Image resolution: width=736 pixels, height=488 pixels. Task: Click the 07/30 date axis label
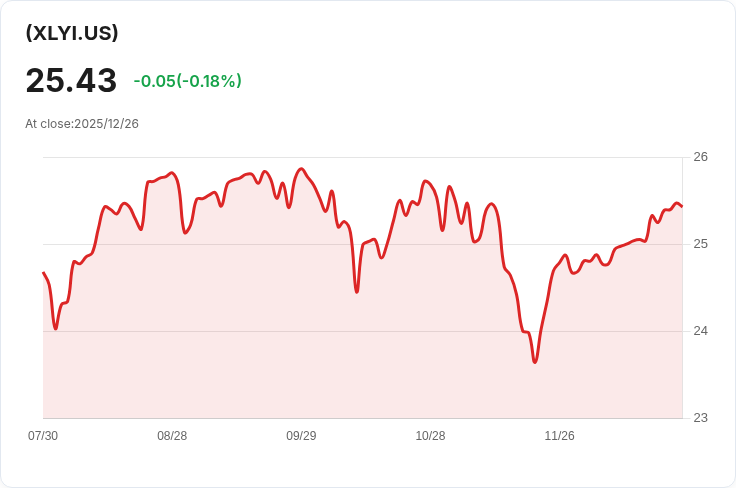pyautogui.click(x=43, y=436)
